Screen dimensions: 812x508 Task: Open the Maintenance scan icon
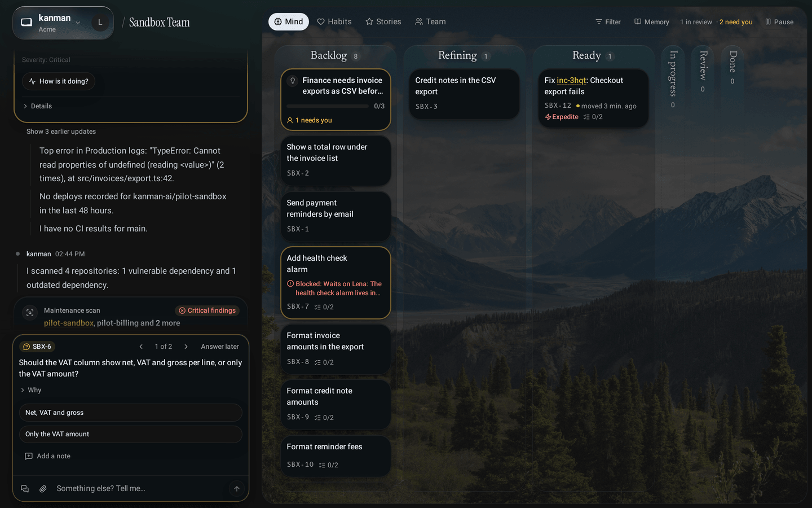[x=30, y=312]
